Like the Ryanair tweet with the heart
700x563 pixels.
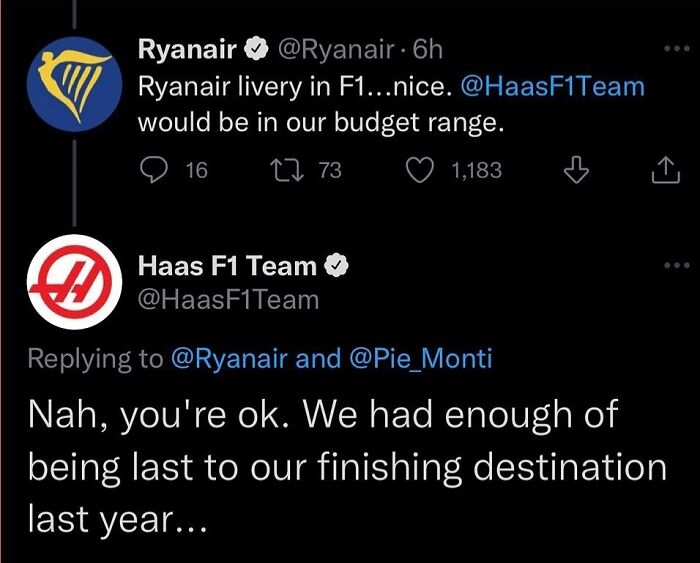418,171
